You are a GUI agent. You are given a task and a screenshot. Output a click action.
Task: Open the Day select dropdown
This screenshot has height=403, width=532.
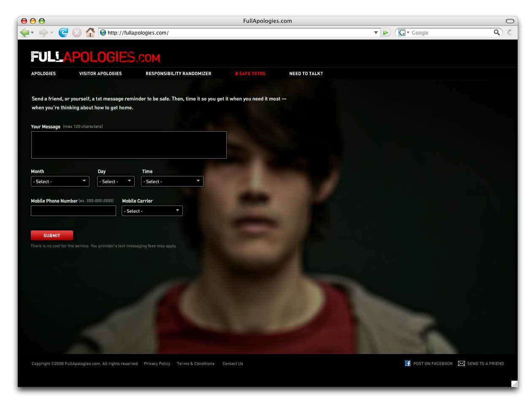pos(116,181)
